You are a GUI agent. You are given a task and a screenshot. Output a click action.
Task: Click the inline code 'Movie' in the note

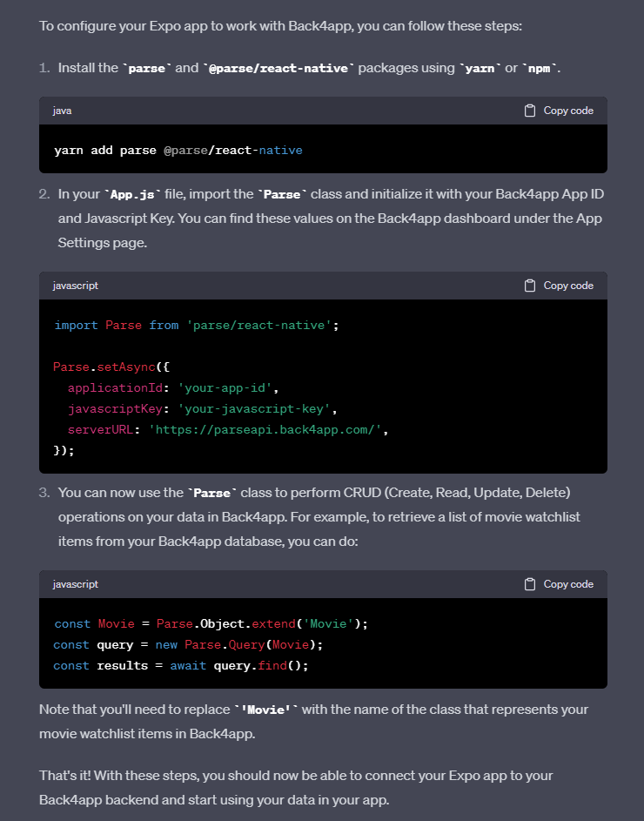click(x=266, y=710)
